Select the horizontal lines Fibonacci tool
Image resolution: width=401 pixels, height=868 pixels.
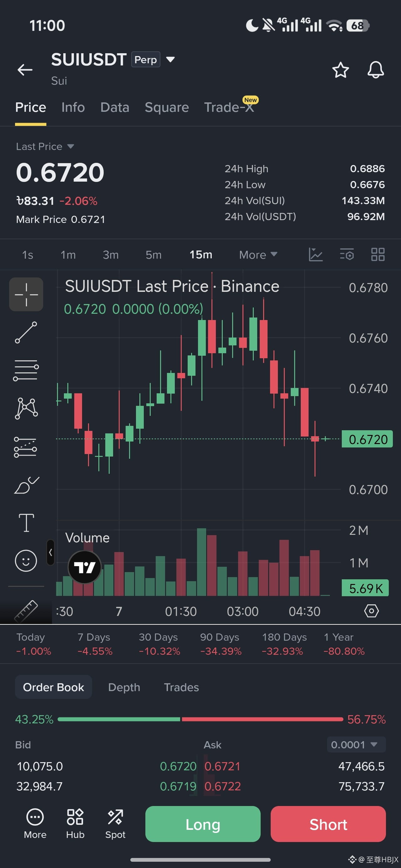26,370
